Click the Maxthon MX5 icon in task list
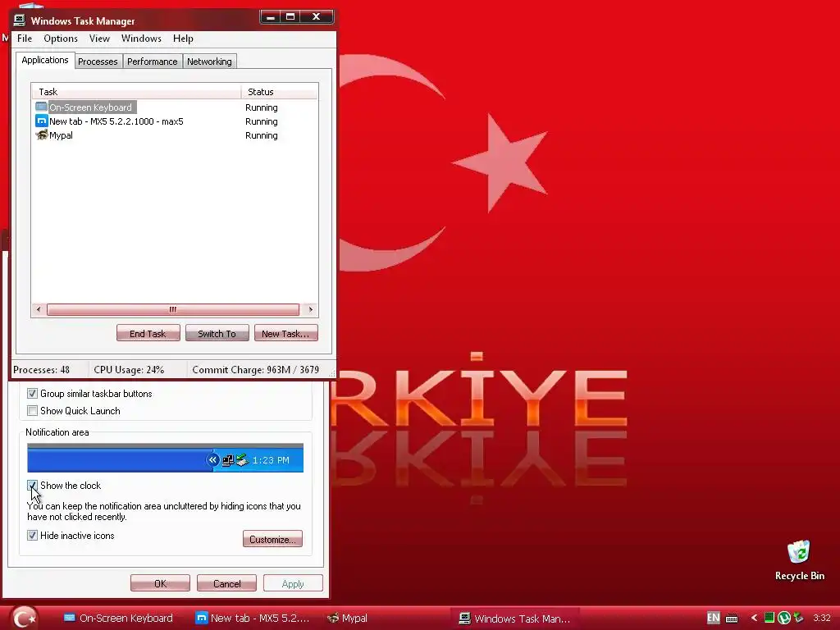 click(x=41, y=121)
